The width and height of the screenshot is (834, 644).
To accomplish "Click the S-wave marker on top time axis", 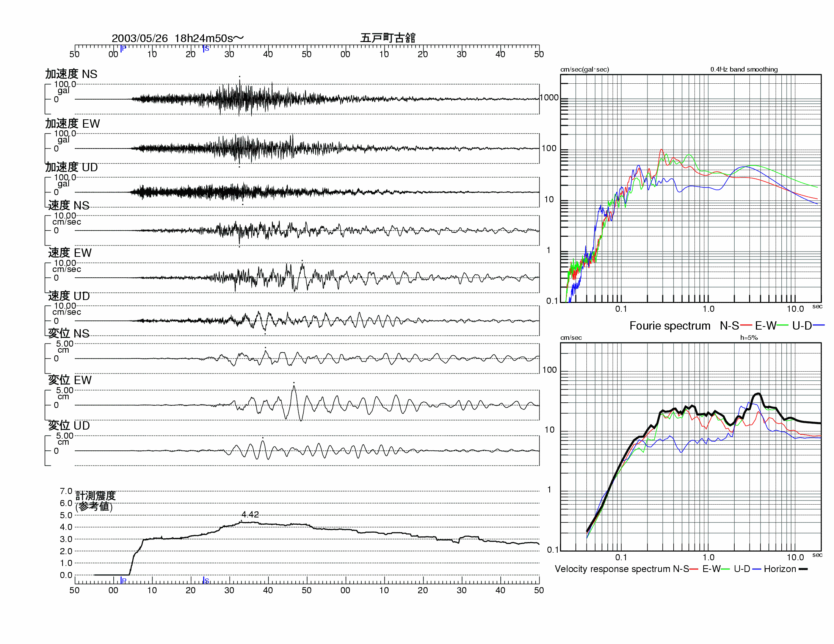I will coord(206,48).
